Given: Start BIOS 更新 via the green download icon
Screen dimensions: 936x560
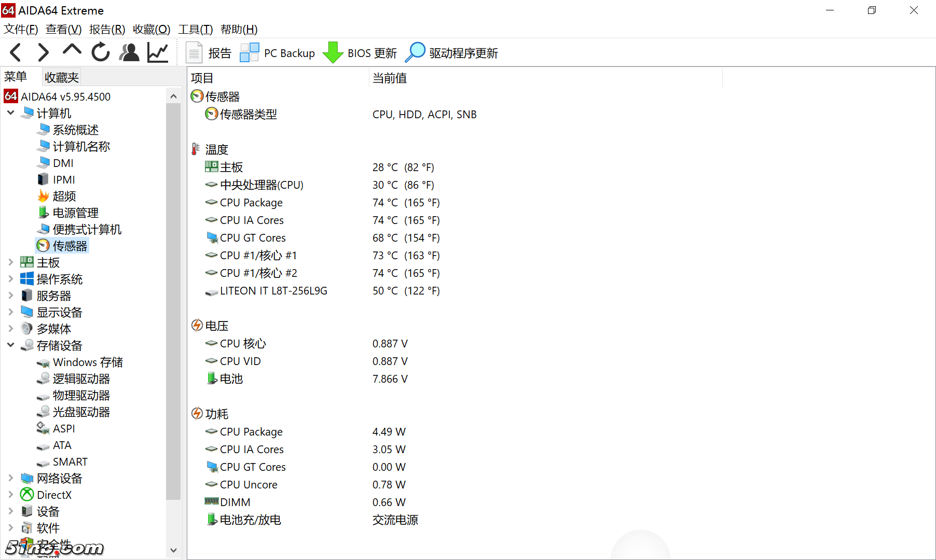Looking at the screenshot, I should click(x=333, y=52).
